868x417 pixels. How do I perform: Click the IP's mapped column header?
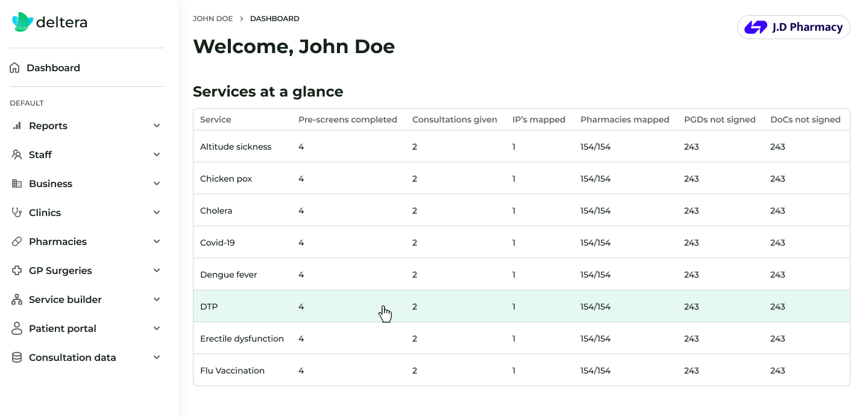[x=539, y=119]
